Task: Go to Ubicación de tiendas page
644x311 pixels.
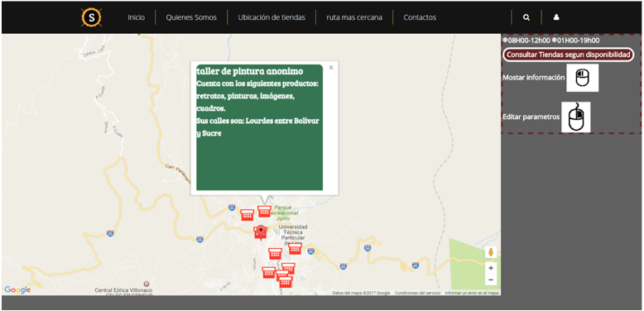Action: 272,17
